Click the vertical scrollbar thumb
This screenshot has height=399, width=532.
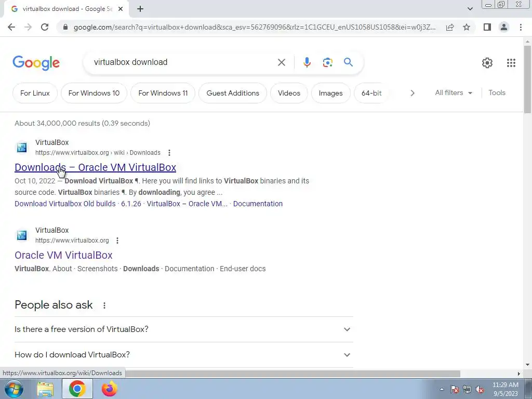[x=527, y=79]
